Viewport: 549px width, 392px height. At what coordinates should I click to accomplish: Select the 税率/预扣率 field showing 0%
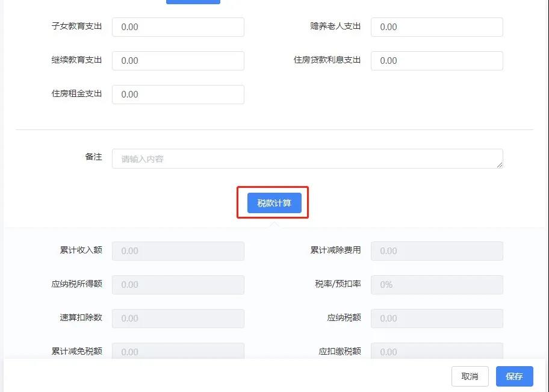coord(436,285)
